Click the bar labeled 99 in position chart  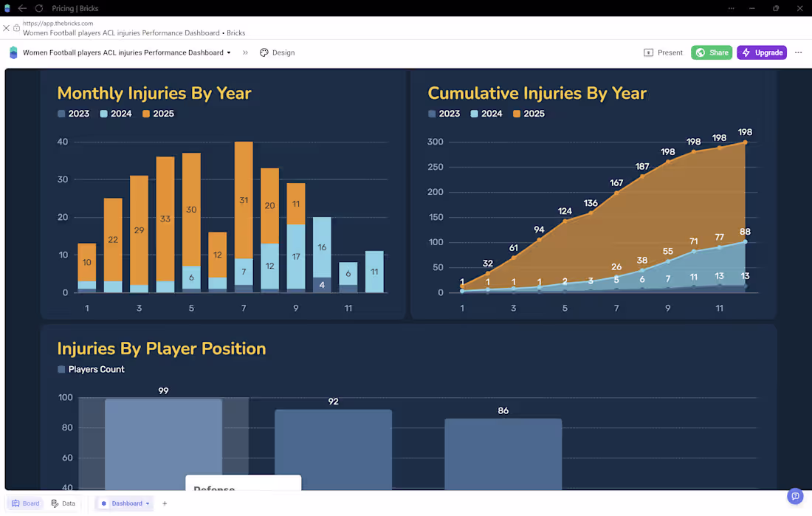click(164, 444)
